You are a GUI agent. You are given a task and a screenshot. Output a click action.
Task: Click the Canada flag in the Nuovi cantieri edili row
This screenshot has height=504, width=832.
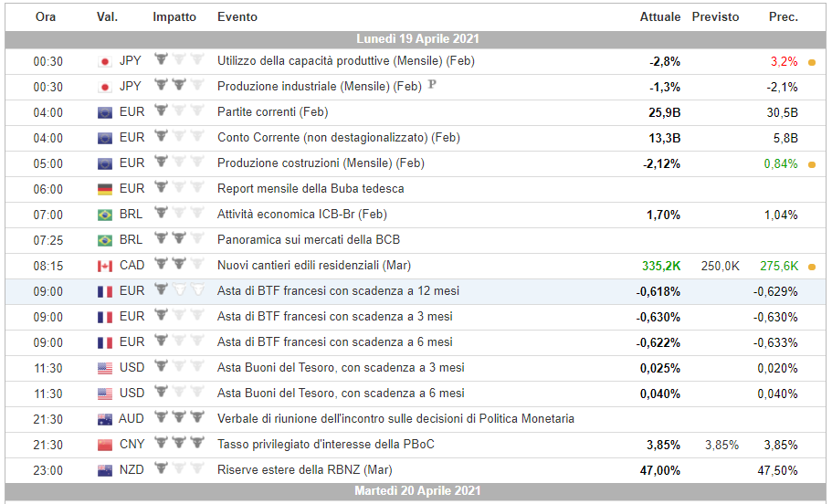tap(104, 266)
